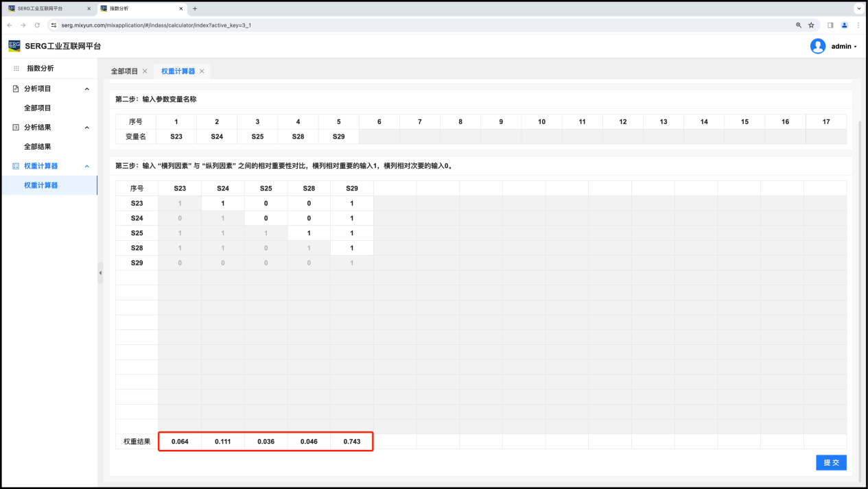Open the browser side panel icon
868x489 pixels.
coord(830,25)
